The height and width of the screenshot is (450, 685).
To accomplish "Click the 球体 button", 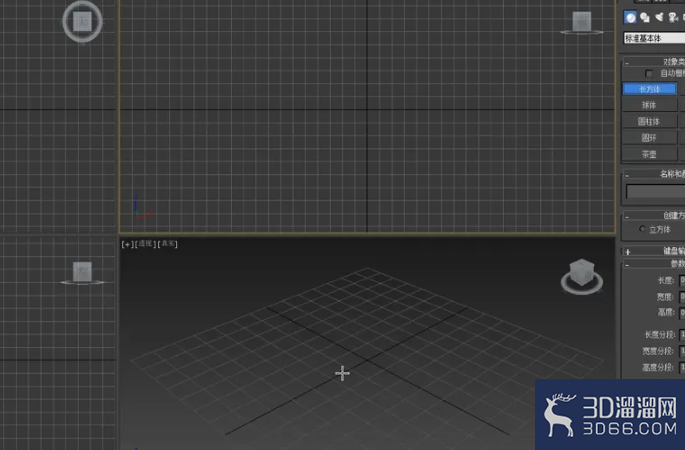I will [650, 105].
